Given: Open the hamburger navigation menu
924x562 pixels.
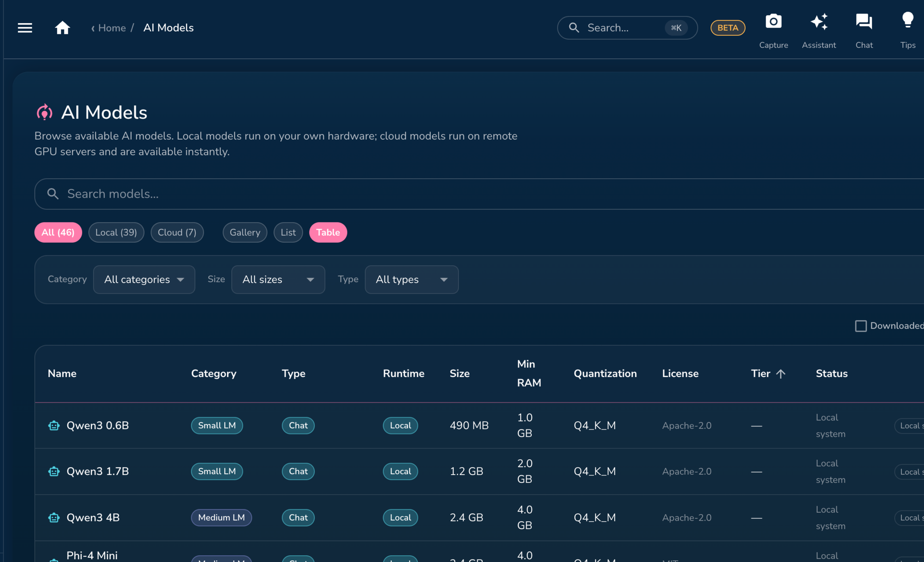Looking at the screenshot, I should [x=25, y=28].
